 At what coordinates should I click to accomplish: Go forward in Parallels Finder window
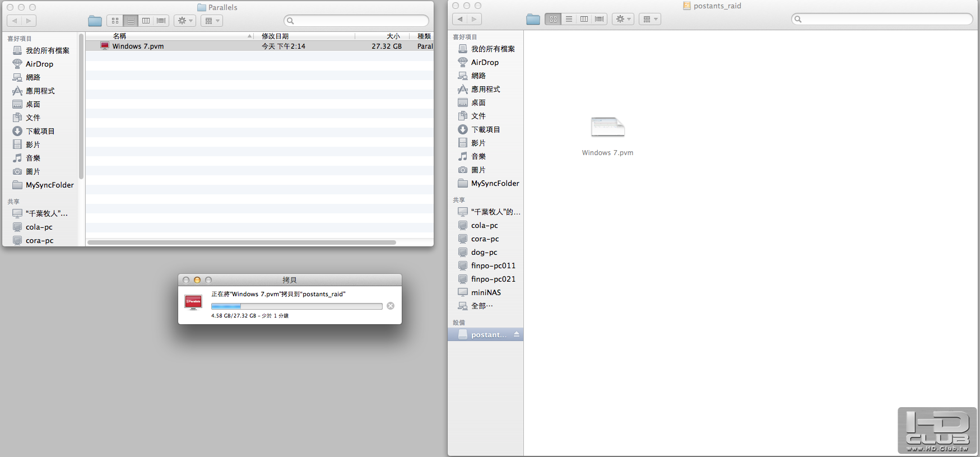coord(29,21)
